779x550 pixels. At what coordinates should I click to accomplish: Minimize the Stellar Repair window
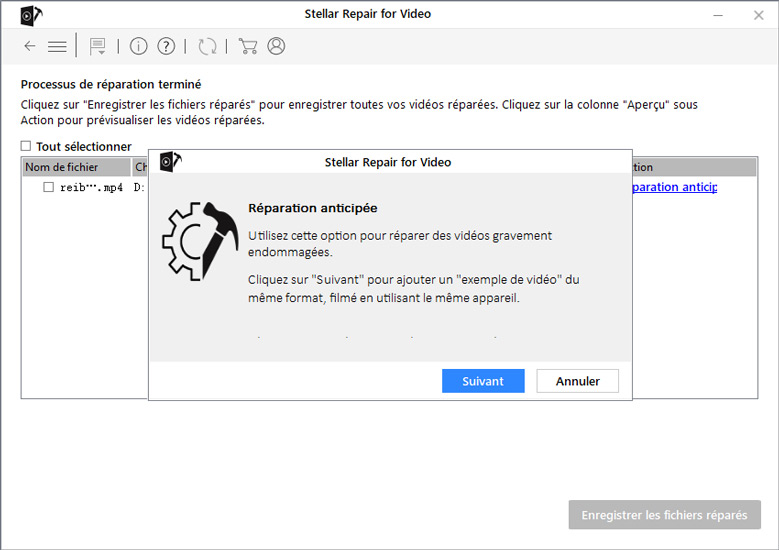(x=718, y=15)
